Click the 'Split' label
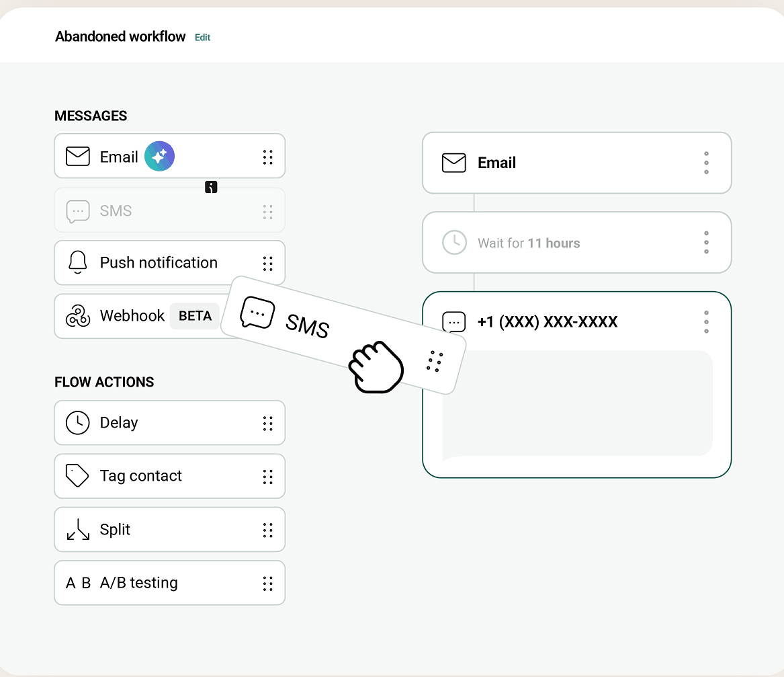This screenshot has width=784, height=677. pyautogui.click(x=114, y=529)
